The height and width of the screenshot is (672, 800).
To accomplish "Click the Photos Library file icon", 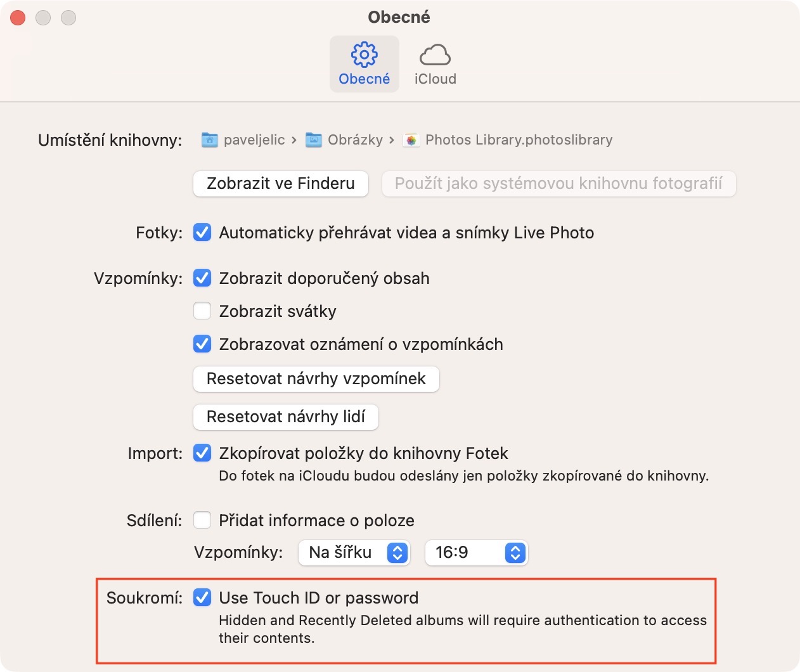I will 411,140.
